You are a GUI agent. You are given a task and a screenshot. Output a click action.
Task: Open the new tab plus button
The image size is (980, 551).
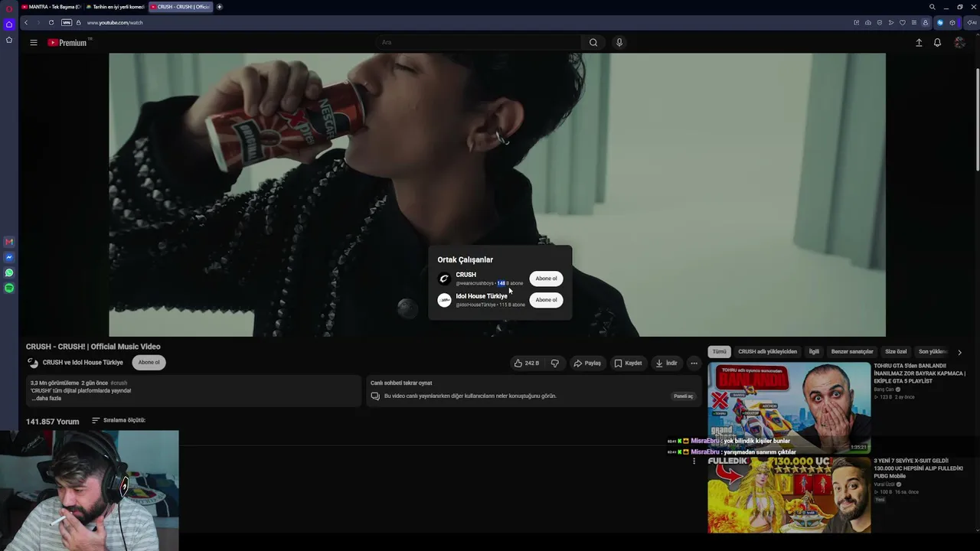point(219,7)
